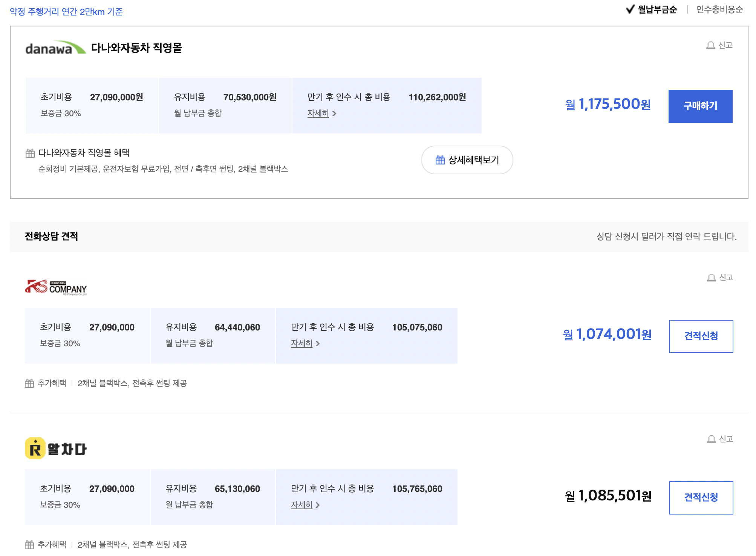756x556 pixels.
Task: Click 알차다 monthly price 1,085,501원
Action: [608, 496]
